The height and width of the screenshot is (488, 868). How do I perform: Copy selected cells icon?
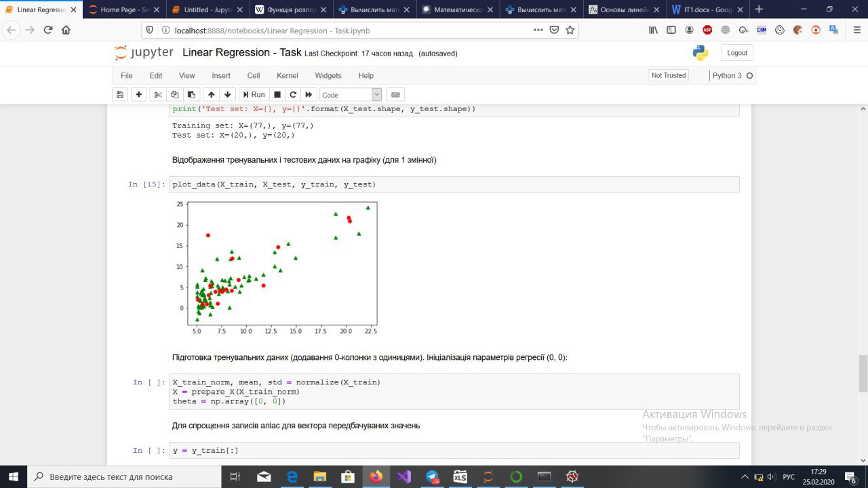tap(175, 95)
